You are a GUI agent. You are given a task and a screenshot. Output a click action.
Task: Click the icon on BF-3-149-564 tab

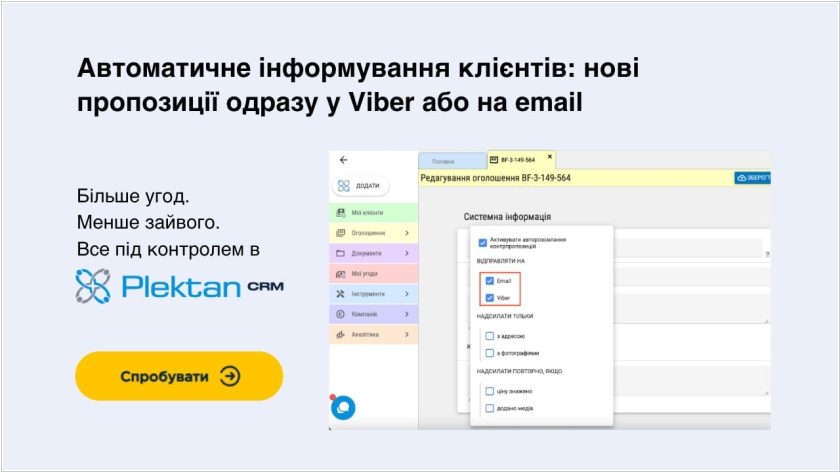click(494, 160)
